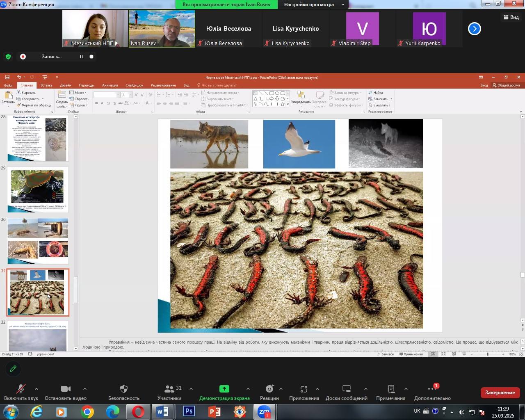Open video options arrow beside camera
525x420 pixels.
[x=85, y=389]
